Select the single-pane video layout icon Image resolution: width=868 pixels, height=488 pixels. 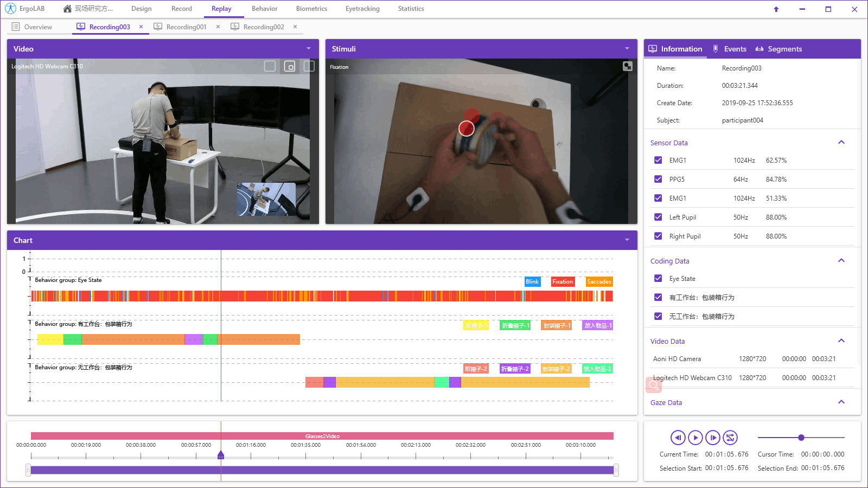point(270,66)
